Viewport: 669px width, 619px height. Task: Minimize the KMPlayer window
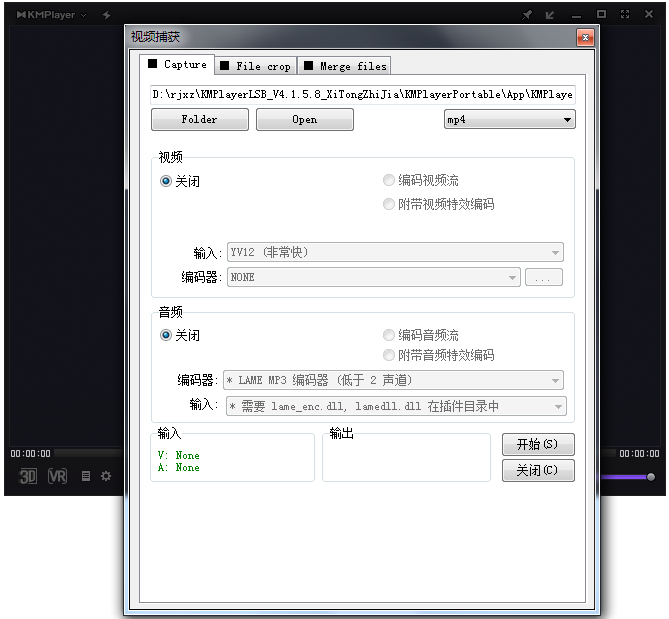coord(576,16)
